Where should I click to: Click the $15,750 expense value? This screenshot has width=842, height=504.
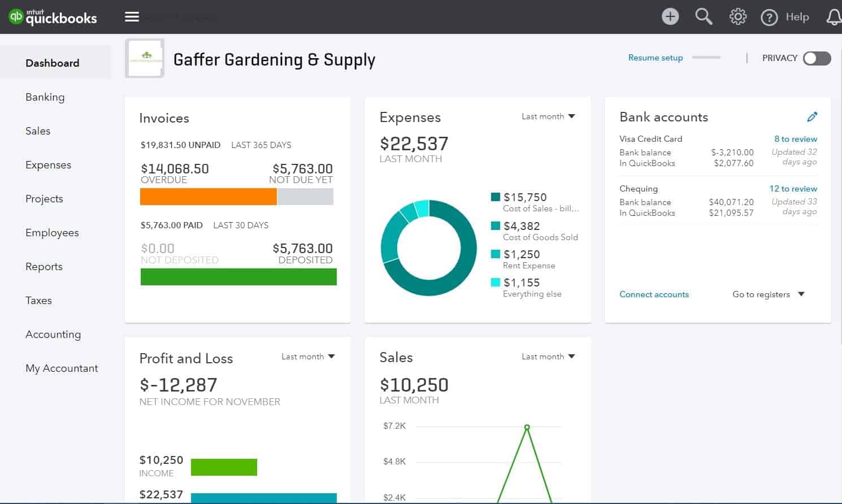pos(525,197)
